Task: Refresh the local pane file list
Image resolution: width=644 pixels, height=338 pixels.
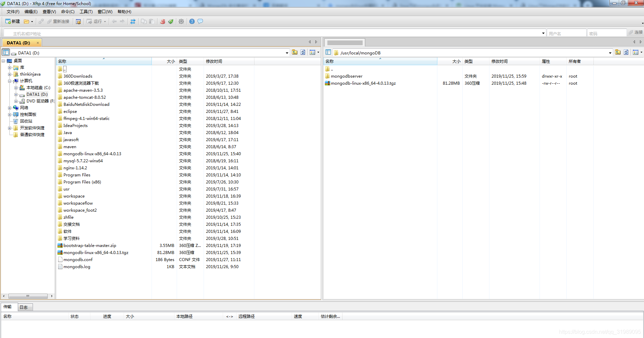Action: (303, 52)
